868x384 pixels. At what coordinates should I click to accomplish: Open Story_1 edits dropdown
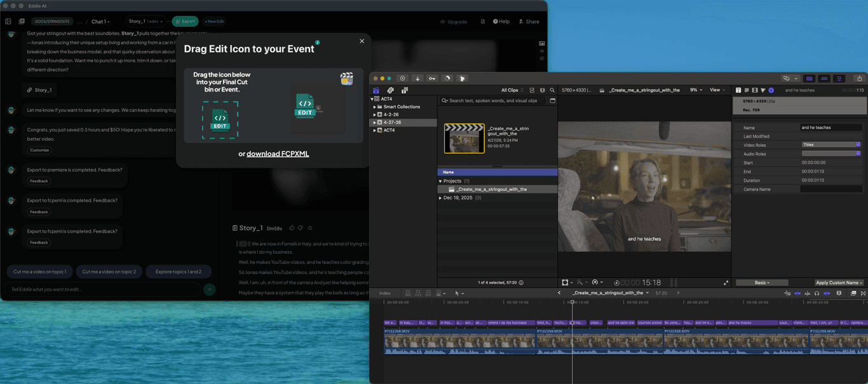click(146, 21)
